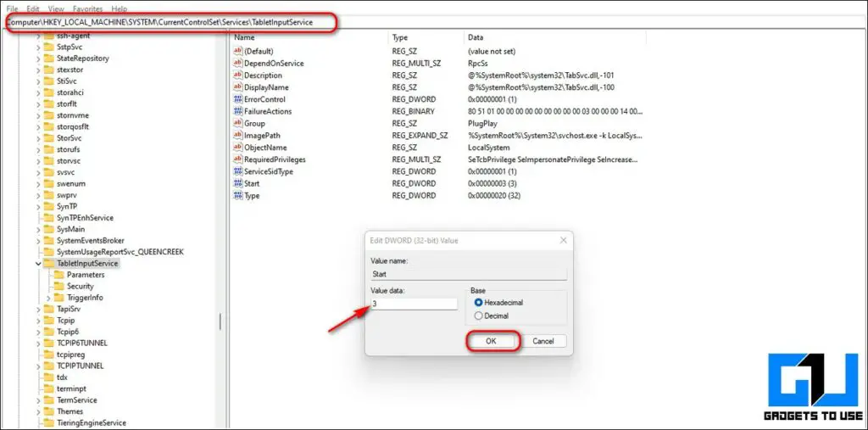868x430 pixels.
Task: Click the 0x00000020 (32) data value
Action: click(494, 196)
